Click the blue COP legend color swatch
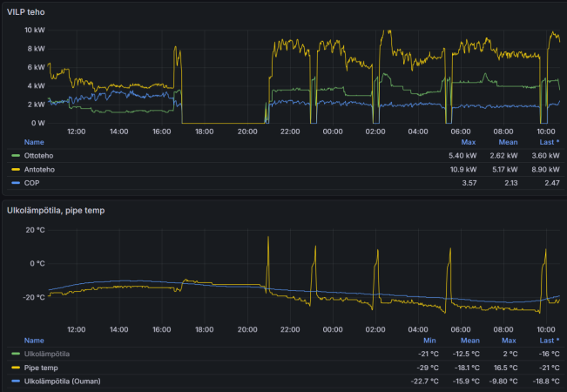The width and height of the screenshot is (567, 392). 15,183
